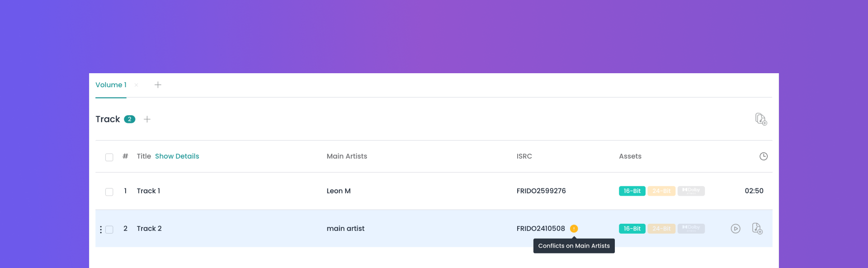Screen dimensions: 868x268
Task: Switch to the Volume 1 tab
Action: (x=111, y=85)
